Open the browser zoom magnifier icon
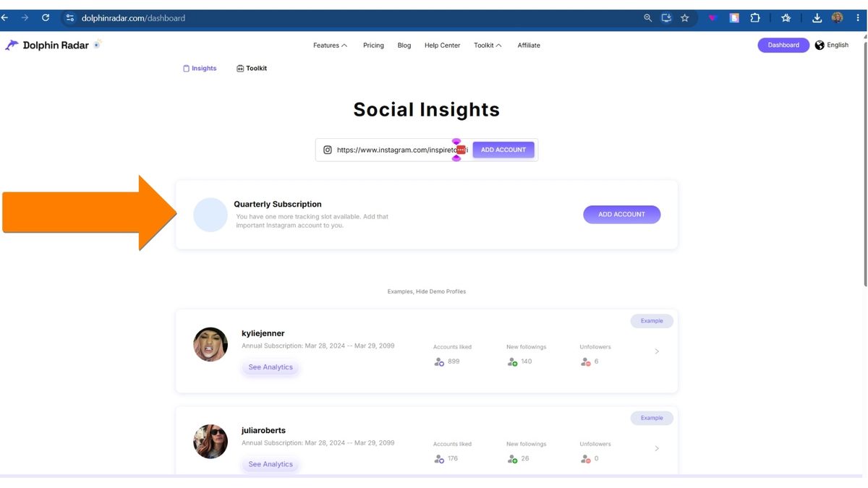This screenshot has width=868, height=488. 648,18
